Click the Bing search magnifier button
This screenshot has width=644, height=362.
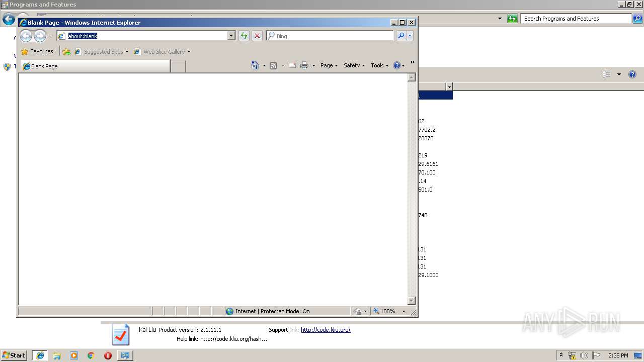[401, 36]
